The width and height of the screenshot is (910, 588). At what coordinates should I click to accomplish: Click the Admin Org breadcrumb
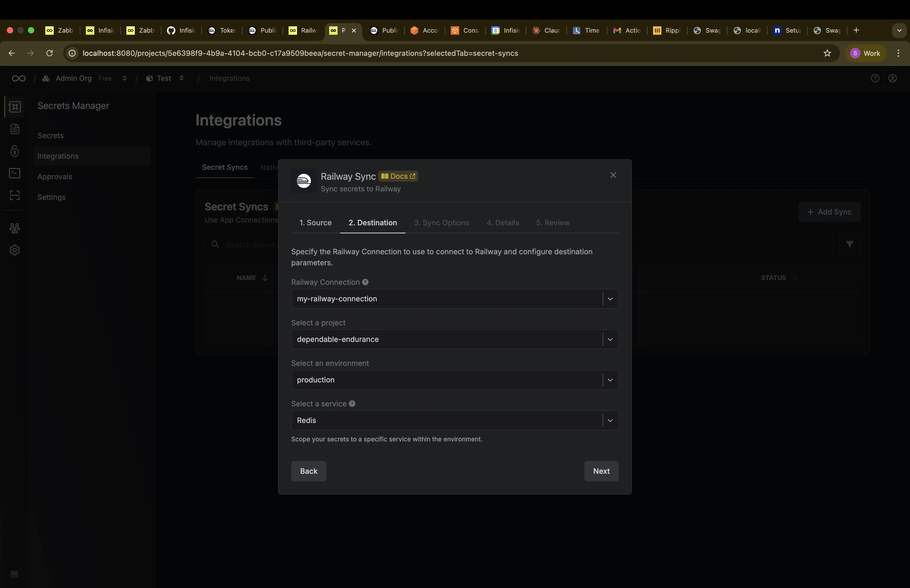pos(74,78)
